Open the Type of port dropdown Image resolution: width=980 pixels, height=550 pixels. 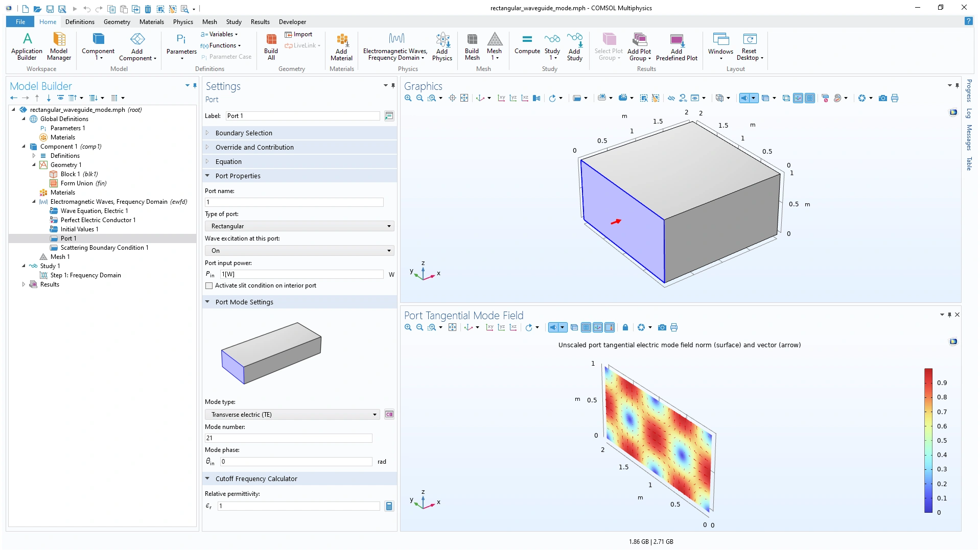(x=299, y=226)
